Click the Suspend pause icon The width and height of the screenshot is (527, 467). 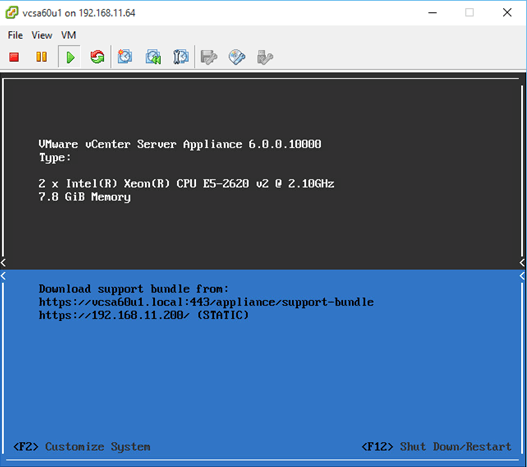click(x=41, y=57)
